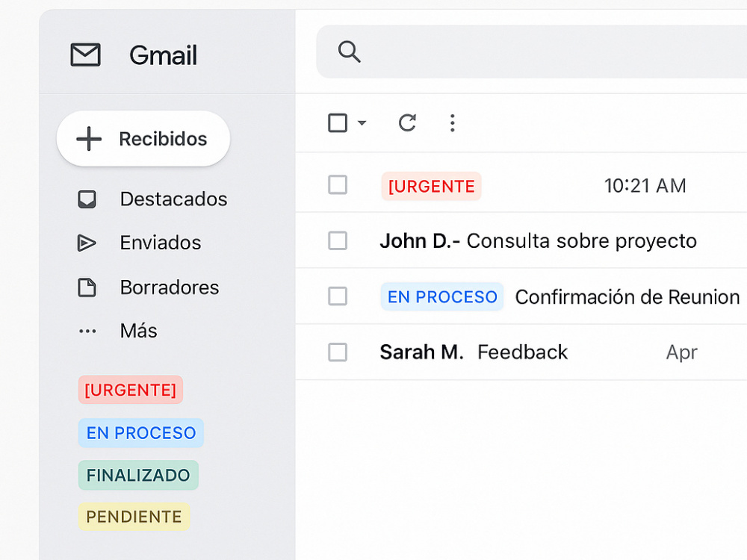Viewport: 747px width, 560px height.
Task: Click the EN PROCESO tag in email row
Action: (442, 296)
